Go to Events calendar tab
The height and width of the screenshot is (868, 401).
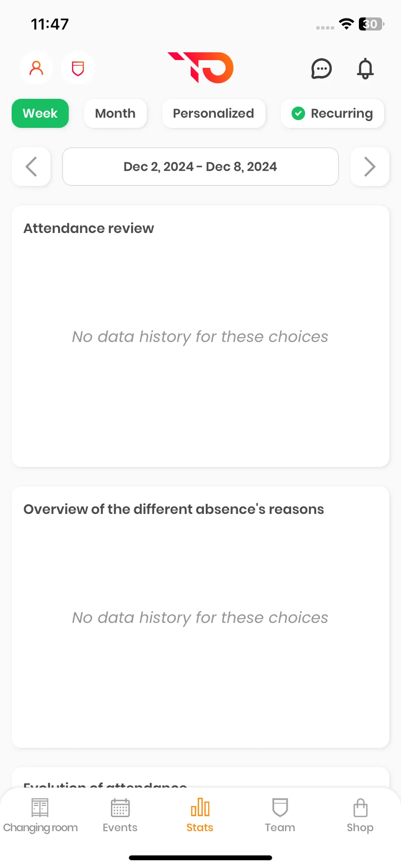(x=120, y=816)
